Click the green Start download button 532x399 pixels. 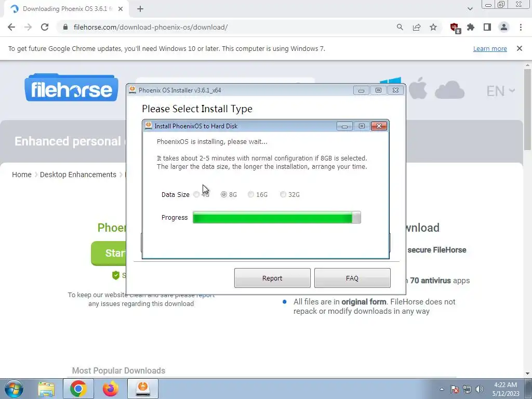109,253
